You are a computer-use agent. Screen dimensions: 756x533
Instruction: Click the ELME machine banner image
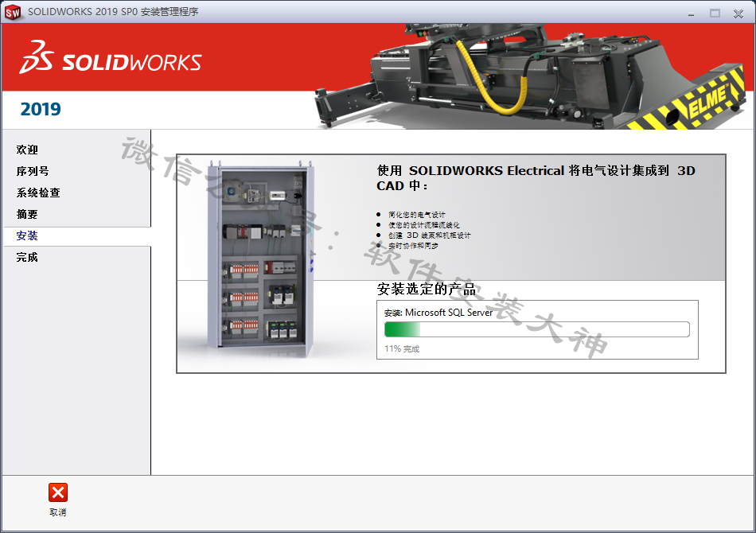click(530, 76)
